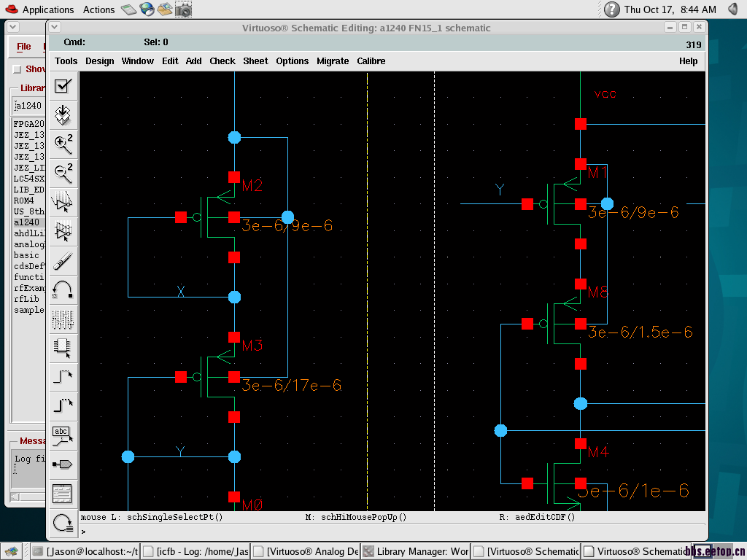747x560 pixels.
Task: Click the Check and Save toolbar icon
Action: [63, 86]
